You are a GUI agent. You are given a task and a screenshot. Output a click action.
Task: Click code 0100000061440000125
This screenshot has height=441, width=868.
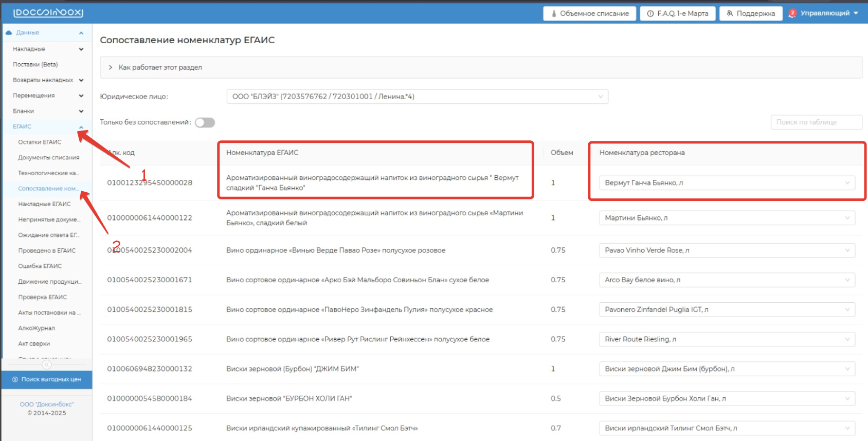pos(150,428)
